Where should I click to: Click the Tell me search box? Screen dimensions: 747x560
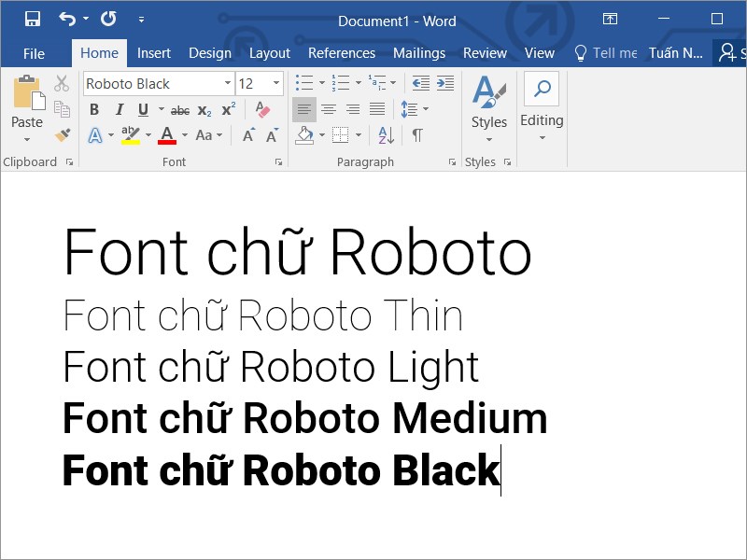click(606, 53)
